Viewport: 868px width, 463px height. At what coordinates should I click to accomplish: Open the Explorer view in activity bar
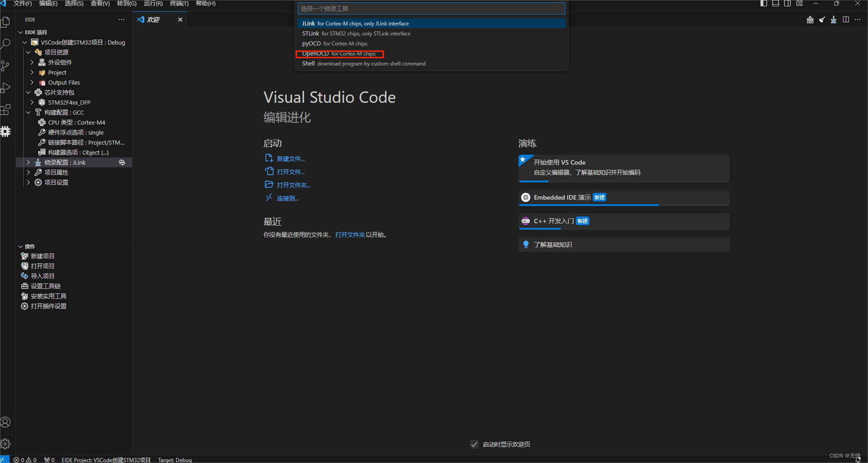point(5,22)
